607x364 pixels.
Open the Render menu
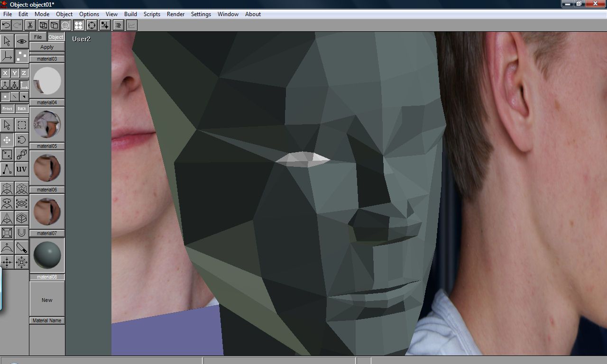click(x=175, y=14)
